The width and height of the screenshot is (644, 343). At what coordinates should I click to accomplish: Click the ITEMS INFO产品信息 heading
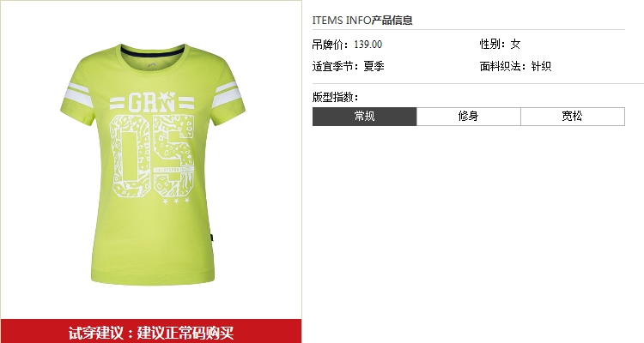point(362,20)
